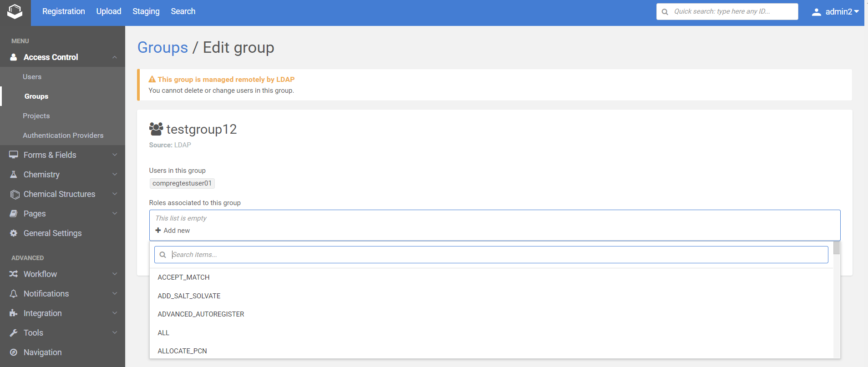The height and width of the screenshot is (367, 868).
Task: Click the Navigation compass icon
Action: tap(14, 352)
